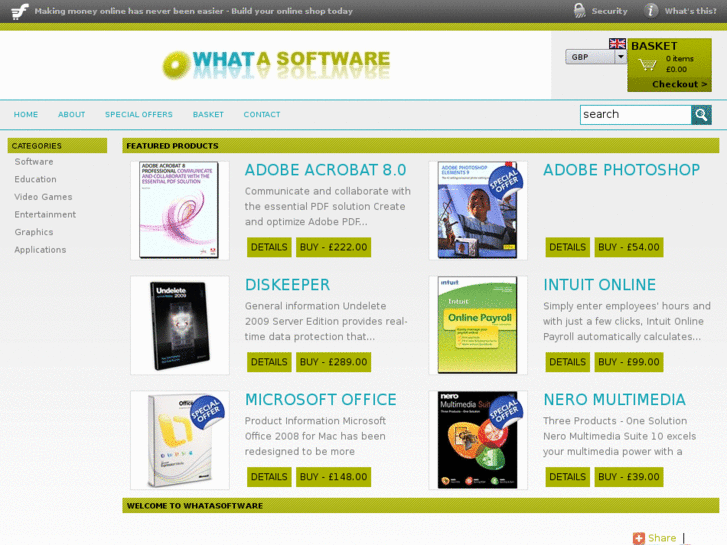Click the Security padlock icon
Screen dimensions: 727x545
tap(580, 10)
